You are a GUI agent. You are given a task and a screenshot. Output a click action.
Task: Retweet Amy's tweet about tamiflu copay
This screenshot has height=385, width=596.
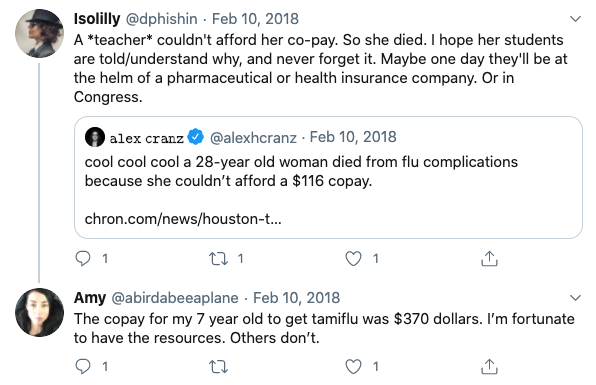pos(219,367)
